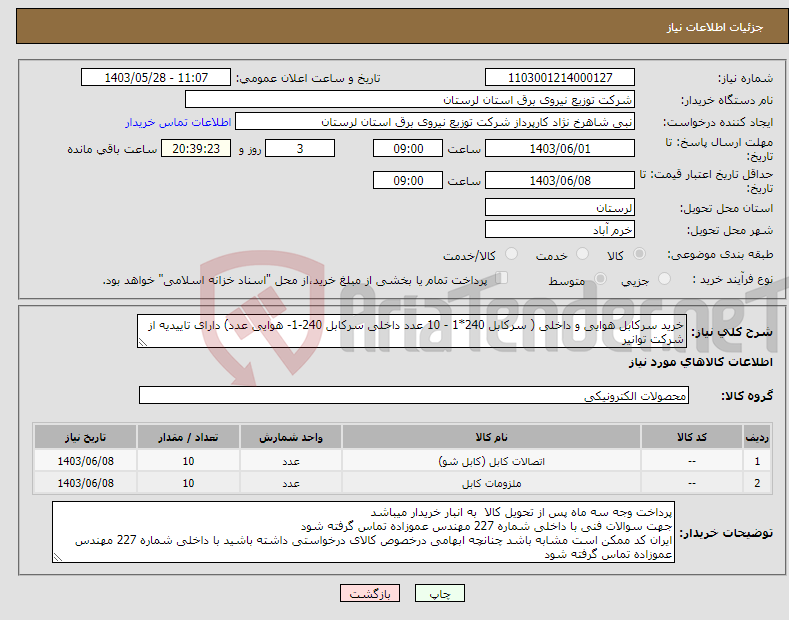Click the price validity date 1403/06/08 field
789x620 pixels.
click(560, 180)
